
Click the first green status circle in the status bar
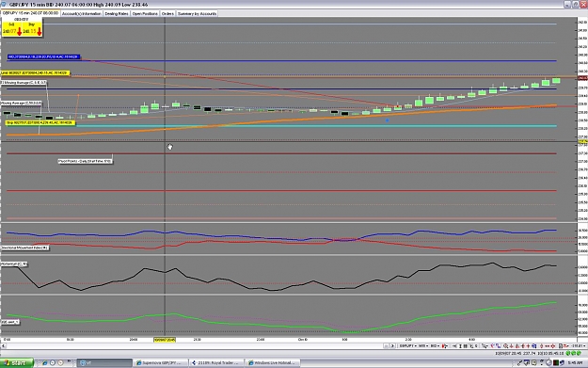567,353
